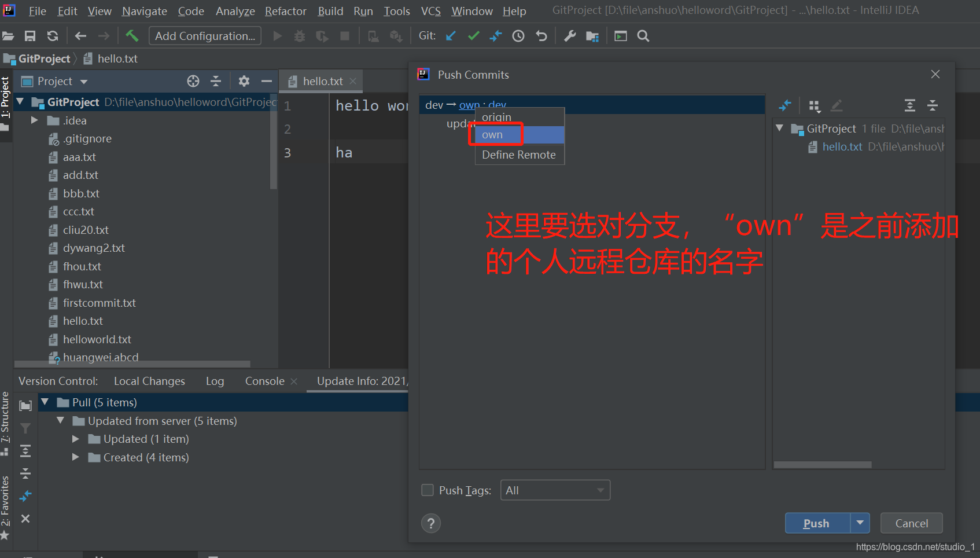This screenshot has height=558, width=980.
Task: Open File menu
Action: point(38,11)
